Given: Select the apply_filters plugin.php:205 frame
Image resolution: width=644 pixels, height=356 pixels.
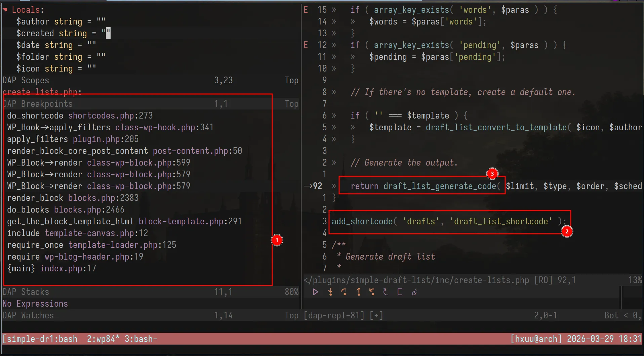Looking at the screenshot, I should tap(73, 139).
